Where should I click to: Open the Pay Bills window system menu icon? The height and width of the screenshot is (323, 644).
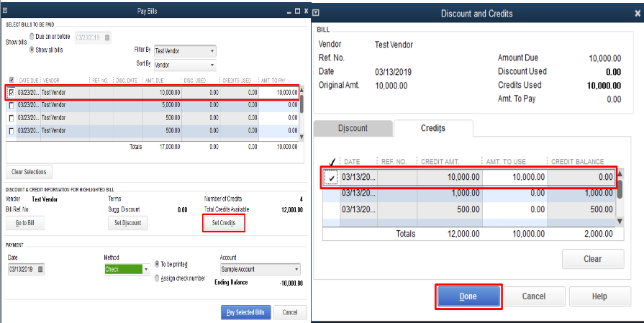5,11
